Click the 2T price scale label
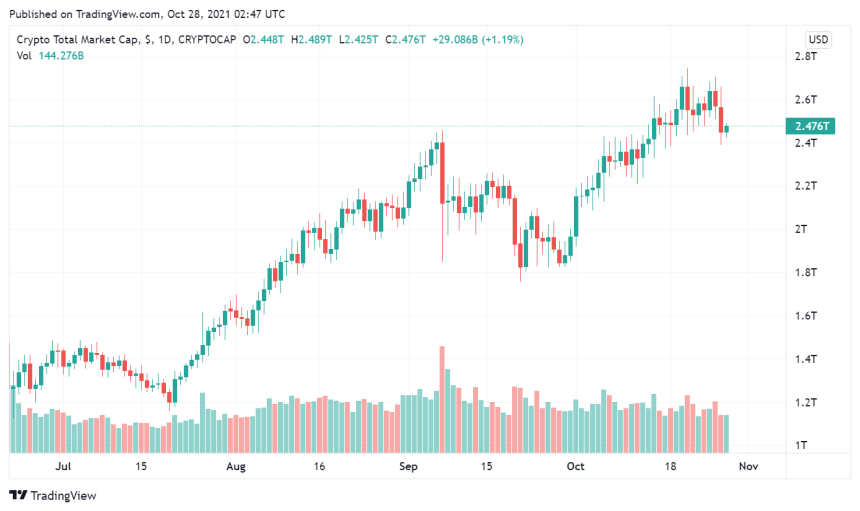The image size is (860, 511). point(801,229)
